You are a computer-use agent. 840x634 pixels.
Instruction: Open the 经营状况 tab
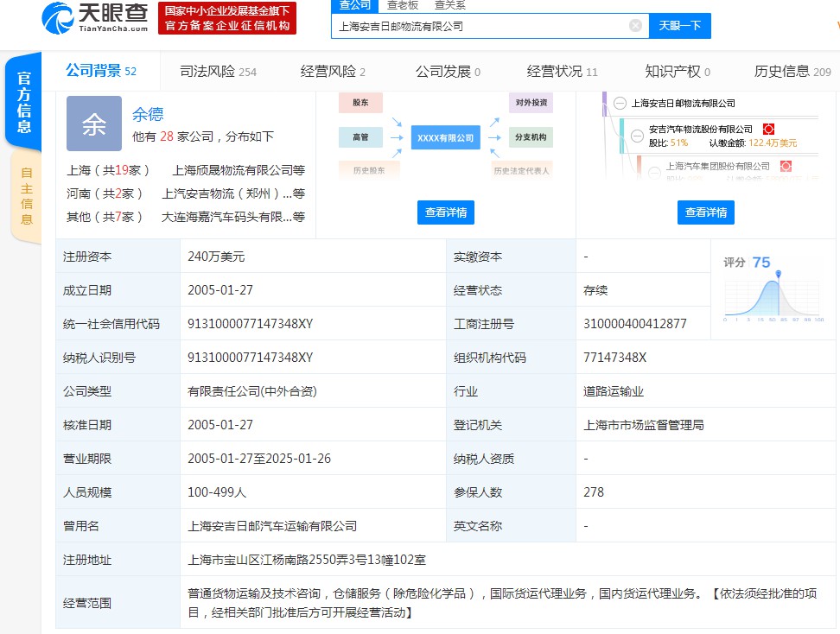(562, 71)
